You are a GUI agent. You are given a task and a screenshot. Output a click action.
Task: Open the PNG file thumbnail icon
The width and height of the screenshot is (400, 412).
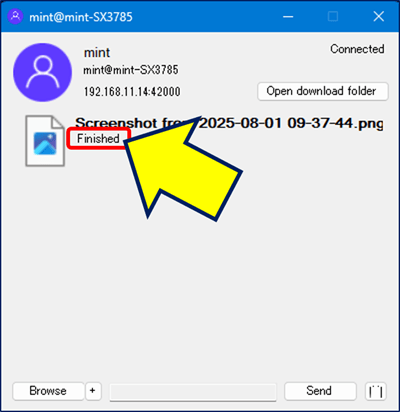tap(45, 141)
